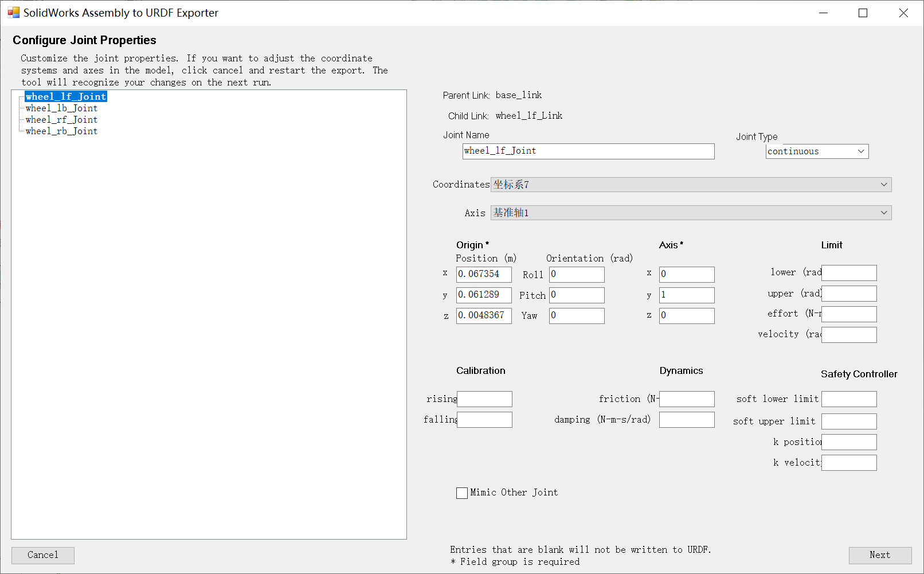Viewport: 924px width, 574px height.
Task: Click the Pitch orientation field
Action: (577, 295)
